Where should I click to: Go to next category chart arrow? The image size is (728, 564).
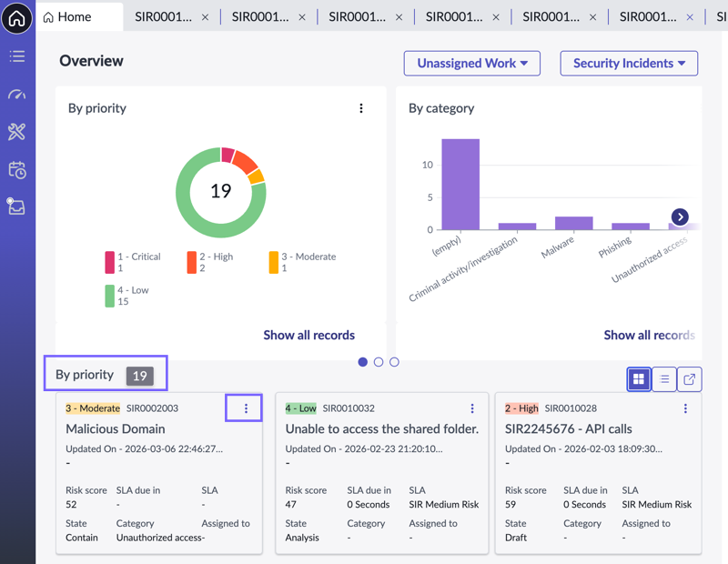pyautogui.click(x=680, y=217)
